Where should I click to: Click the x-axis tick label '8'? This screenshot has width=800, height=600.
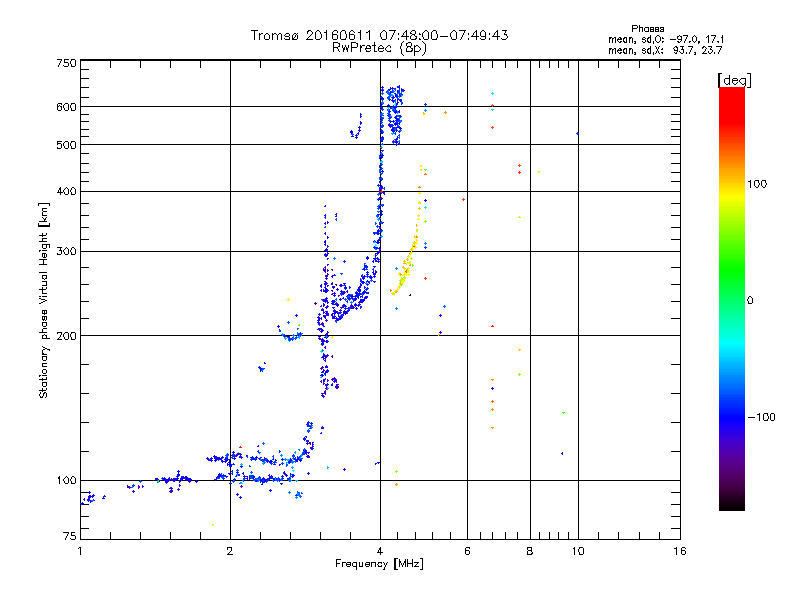tap(530, 551)
